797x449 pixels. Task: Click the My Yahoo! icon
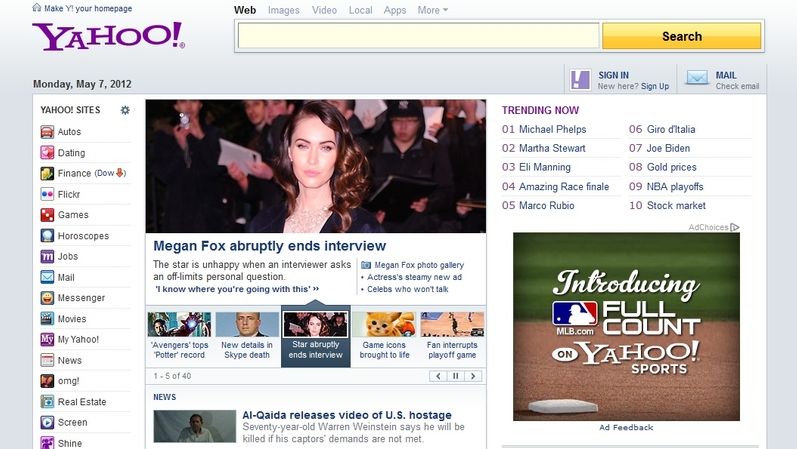tap(47, 339)
